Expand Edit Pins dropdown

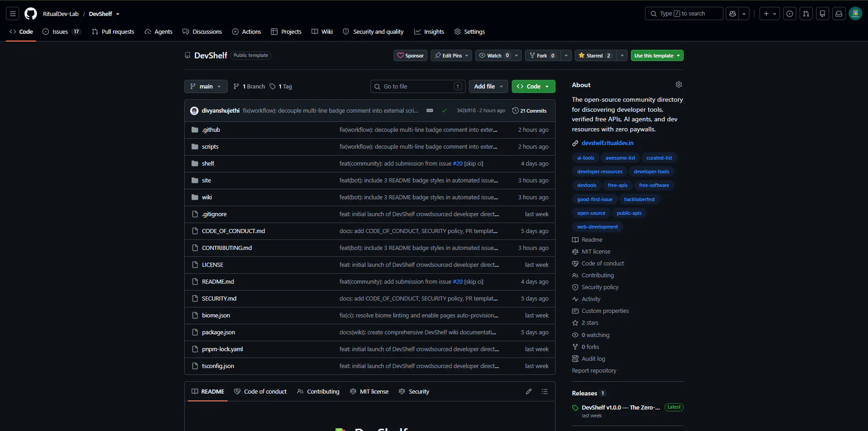pos(451,55)
